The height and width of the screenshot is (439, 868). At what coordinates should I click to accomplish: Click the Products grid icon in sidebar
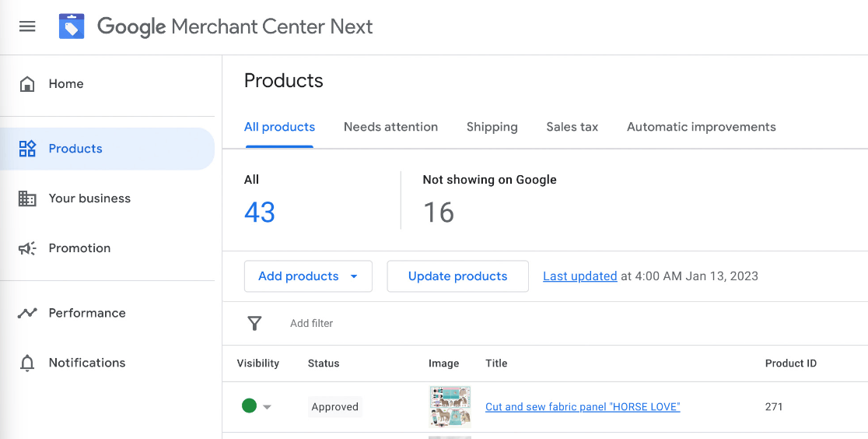pyautogui.click(x=27, y=149)
